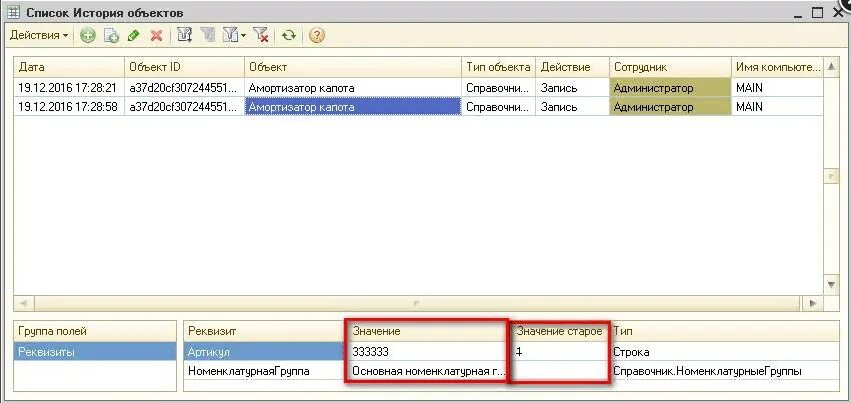The image size is (851, 403).
Task: Click the old value cell of Артикул
Action: (x=560, y=352)
